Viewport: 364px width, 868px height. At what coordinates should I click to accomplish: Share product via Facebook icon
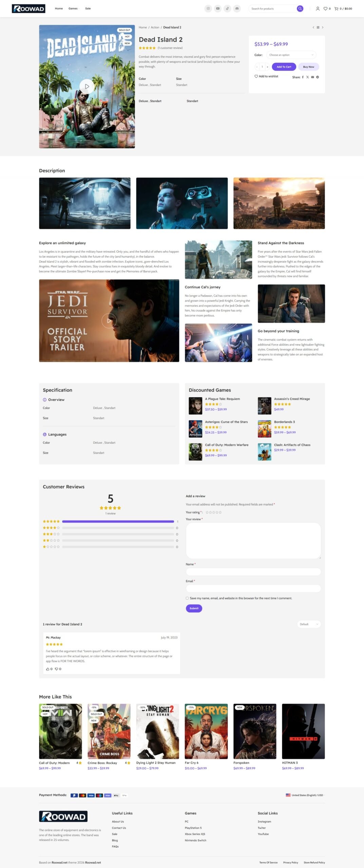tap(303, 77)
